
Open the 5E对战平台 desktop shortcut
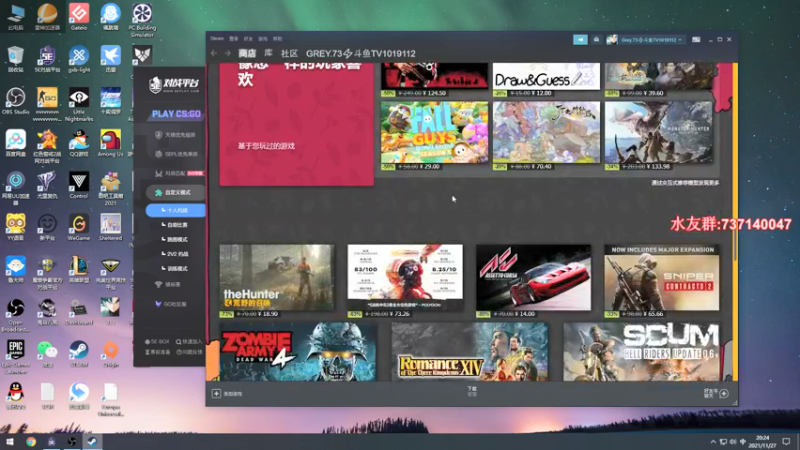tap(47, 59)
